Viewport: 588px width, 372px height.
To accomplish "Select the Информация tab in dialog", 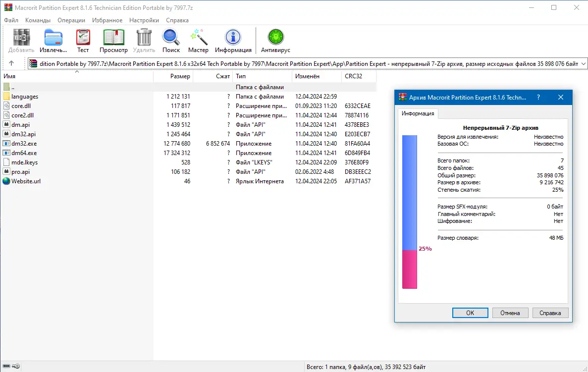I will pyautogui.click(x=418, y=113).
